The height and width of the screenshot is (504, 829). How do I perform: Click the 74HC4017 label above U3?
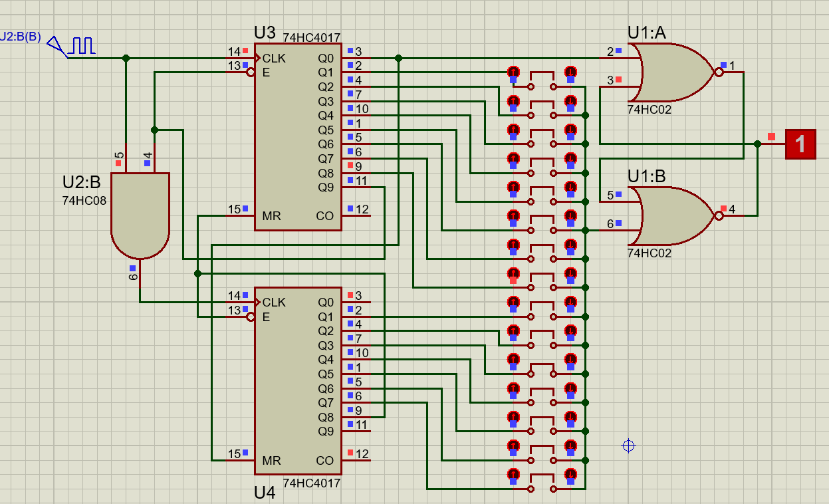(312, 38)
